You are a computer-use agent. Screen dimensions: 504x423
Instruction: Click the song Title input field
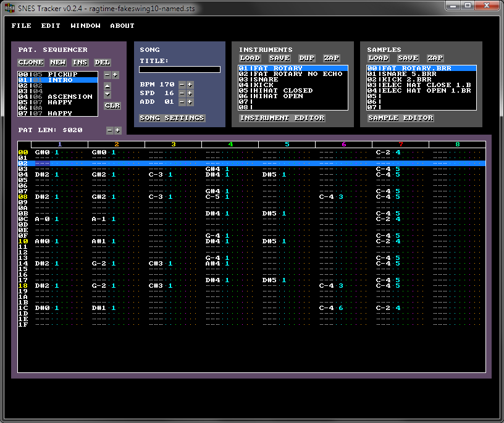pos(179,70)
